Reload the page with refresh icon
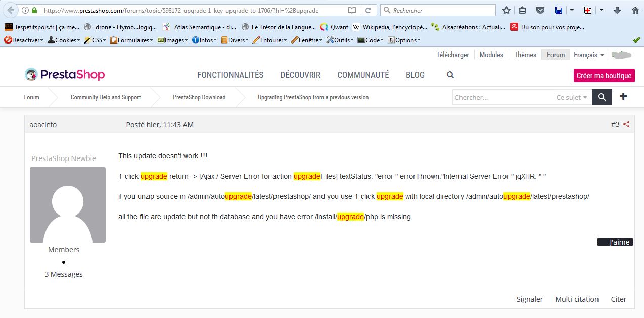 point(369,10)
